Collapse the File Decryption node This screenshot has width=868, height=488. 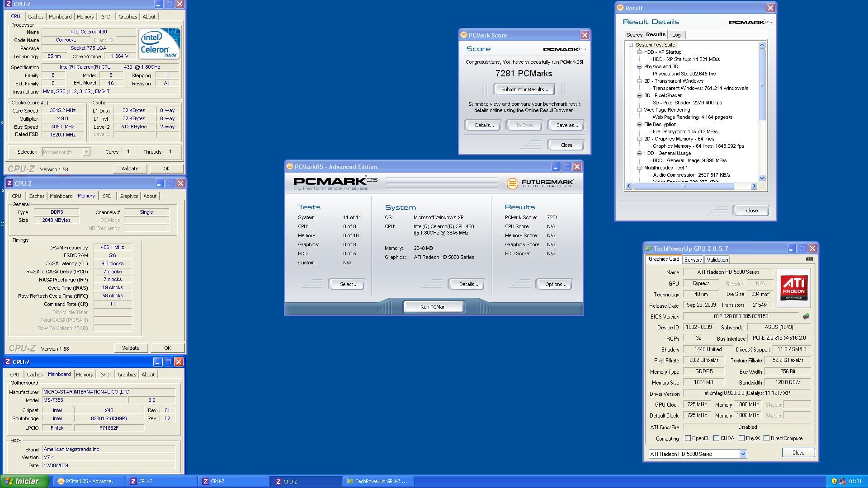point(640,124)
